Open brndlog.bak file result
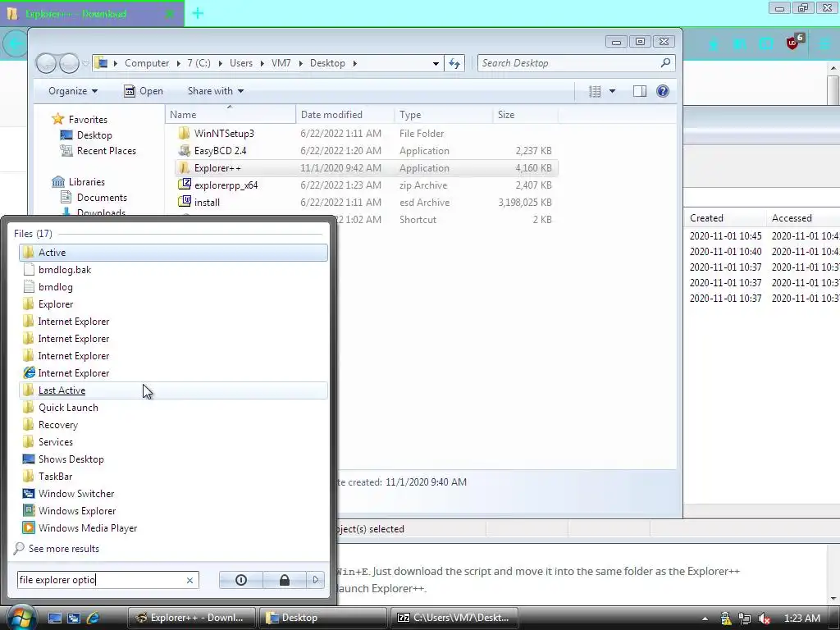The image size is (840, 630). click(x=173, y=269)
